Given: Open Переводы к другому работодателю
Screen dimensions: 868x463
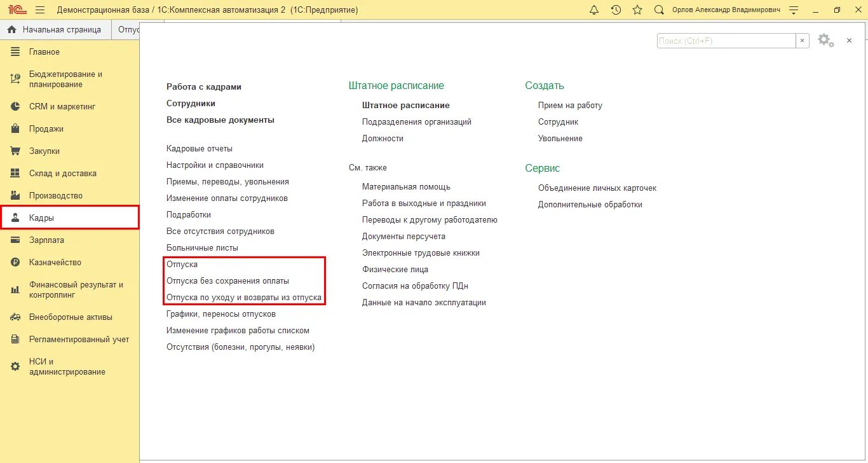Looking at the screenshot, I should tap(430, 219).
